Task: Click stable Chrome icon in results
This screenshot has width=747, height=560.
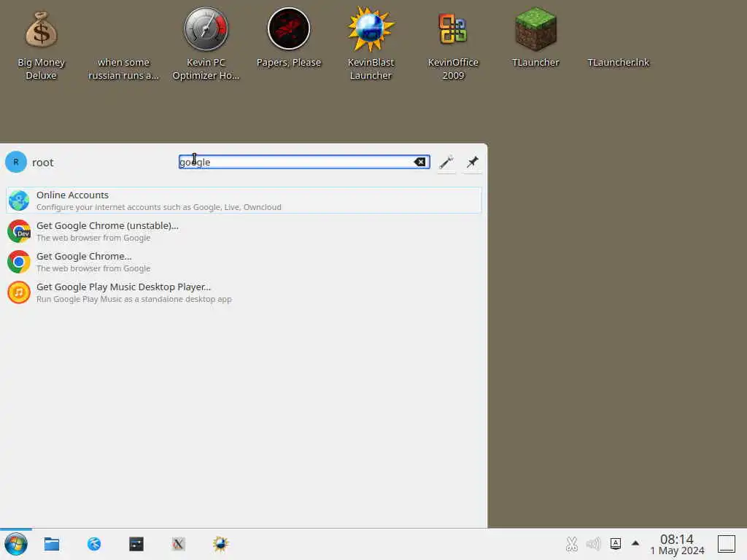Action: 19,262
